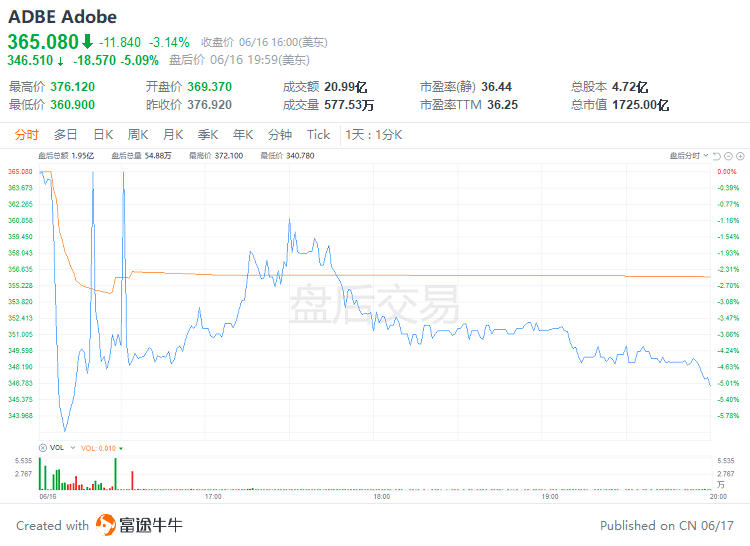
Task: Open the 日K chart tab
Action: [x=103, y=135]
